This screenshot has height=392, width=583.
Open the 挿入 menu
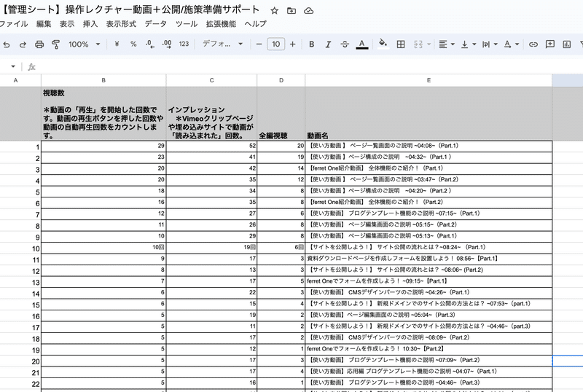coord(90,24)
